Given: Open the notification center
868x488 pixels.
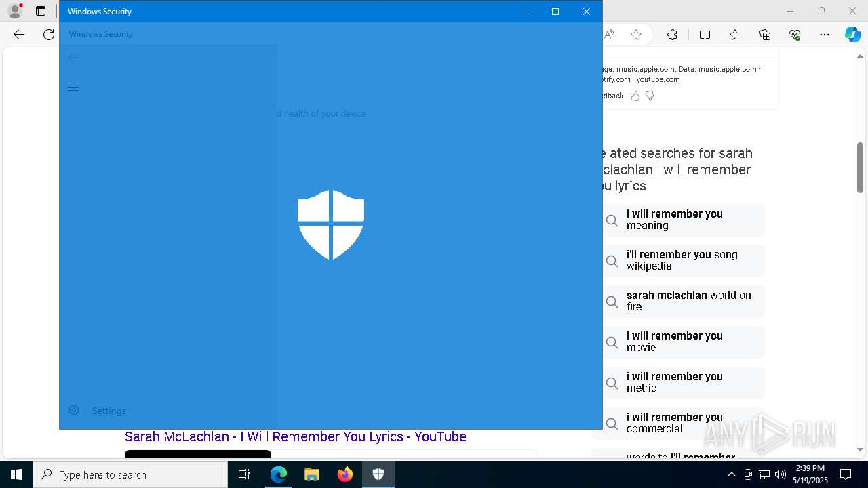Looking at the screenshot, I should [x=846, y=474].
